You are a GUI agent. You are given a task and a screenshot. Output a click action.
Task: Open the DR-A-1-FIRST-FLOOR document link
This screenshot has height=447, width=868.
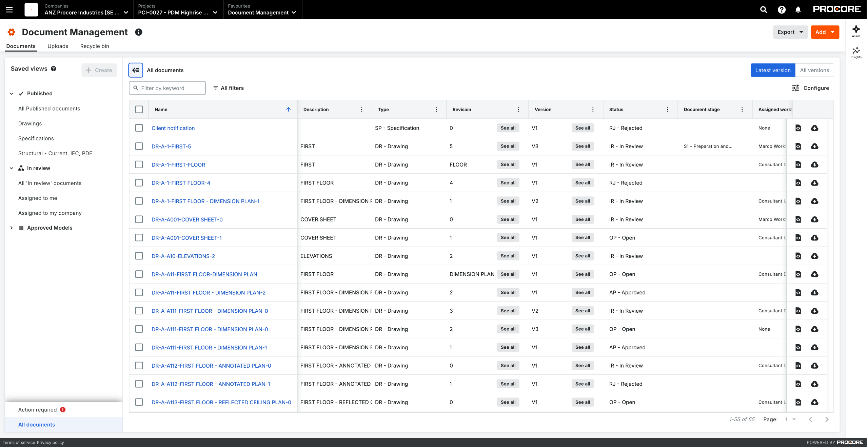[178, 164]
